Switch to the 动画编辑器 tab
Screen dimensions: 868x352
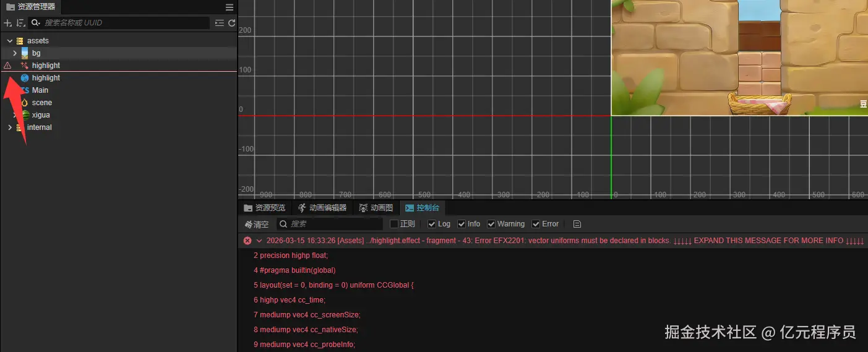click(x=322, y=208)
